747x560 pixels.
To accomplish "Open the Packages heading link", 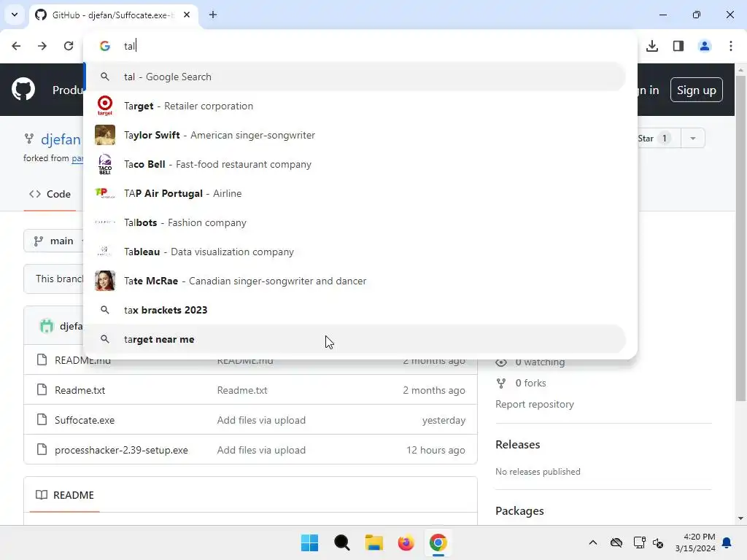I will [x=519, y=510].
